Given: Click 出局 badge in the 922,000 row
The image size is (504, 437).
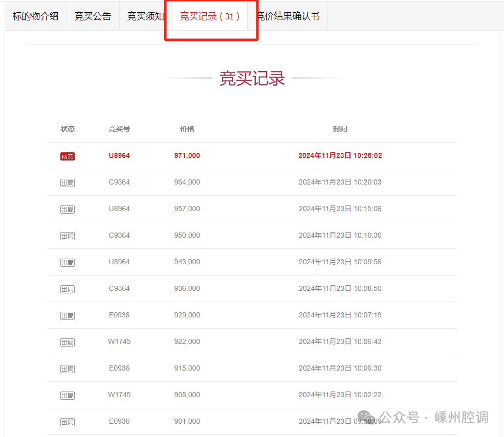Looking at the screenshot, I should [68, 342].
